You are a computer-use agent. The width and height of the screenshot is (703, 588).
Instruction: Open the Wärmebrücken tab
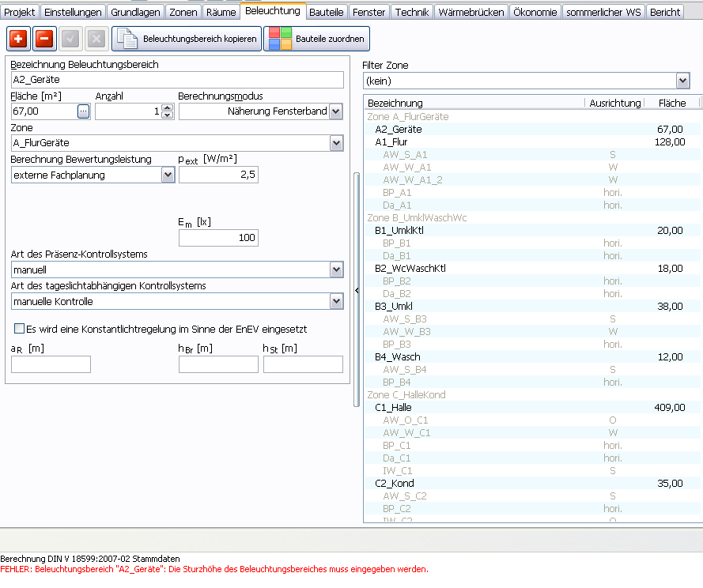[471, 12]
